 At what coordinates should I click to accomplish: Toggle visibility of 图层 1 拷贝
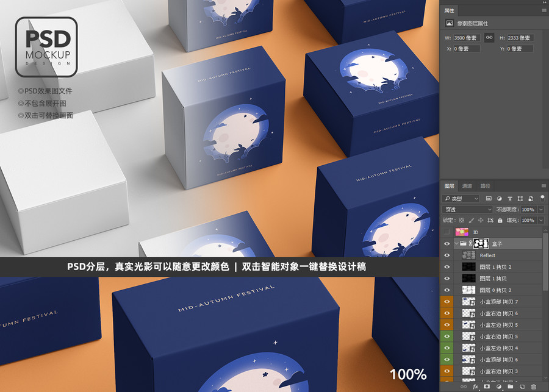[447, 278]
